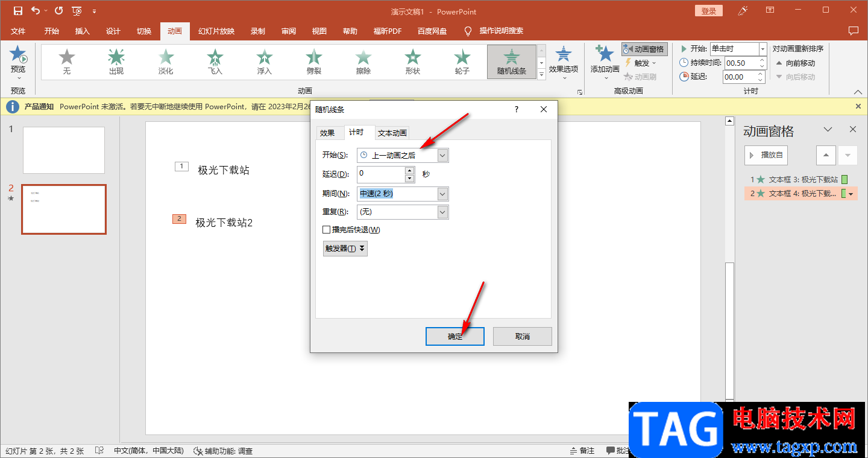Open the 幻灯片放映 slideshow tab

pos(216,31)
